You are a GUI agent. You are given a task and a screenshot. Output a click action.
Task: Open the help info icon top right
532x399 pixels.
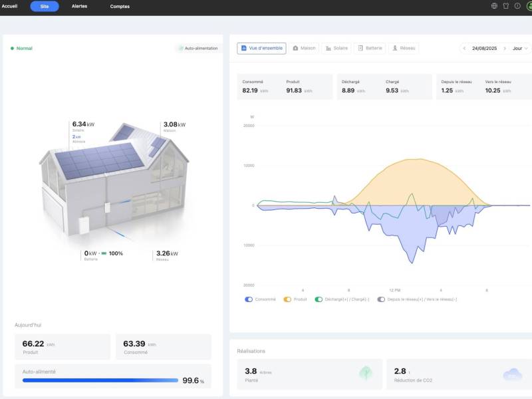(518, 5)
